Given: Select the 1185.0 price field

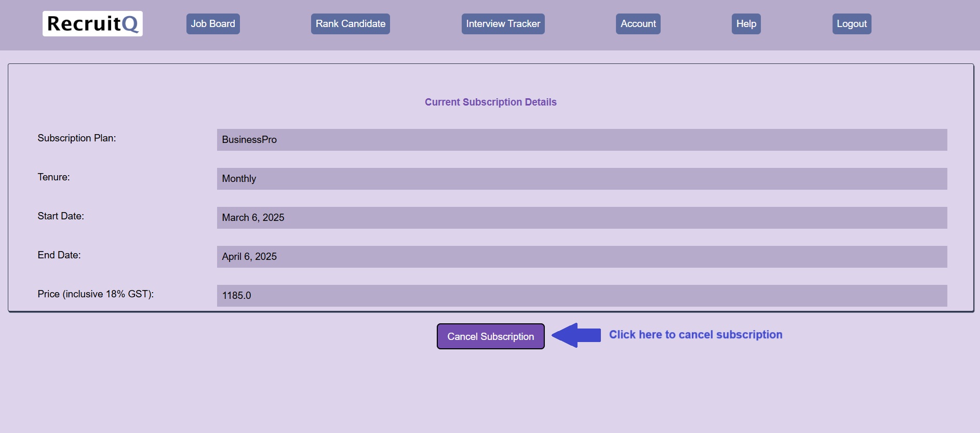Looking at the screenshot, I should [x=582, y=296].
